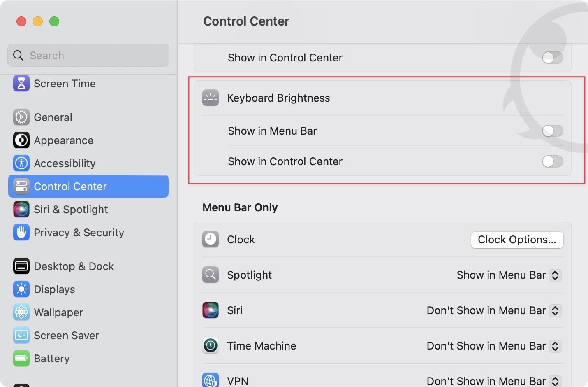Enable Keyboard Brightness Show in Control Center
588x387 pixels.
coord(552,161)
